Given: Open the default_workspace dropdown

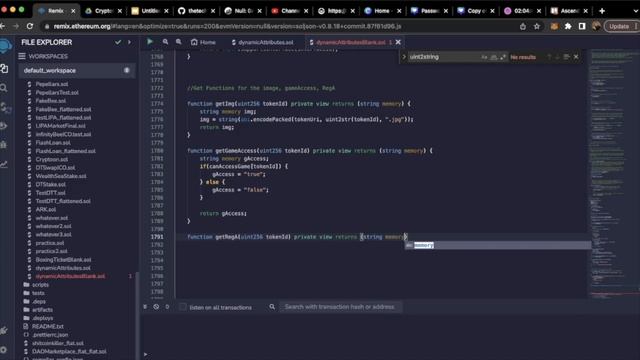Looking at the screenshot, I should coord(77,70).
